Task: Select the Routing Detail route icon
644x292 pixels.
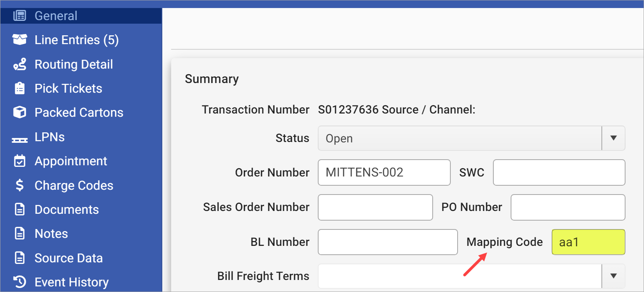Action: point(19,64)
